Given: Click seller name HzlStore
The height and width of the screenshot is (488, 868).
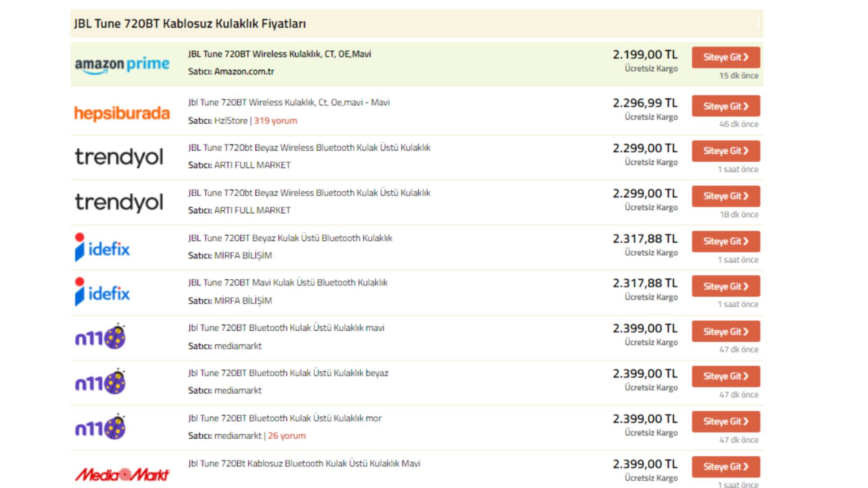Looking at the screenshot, I should (x=231, y=121).
